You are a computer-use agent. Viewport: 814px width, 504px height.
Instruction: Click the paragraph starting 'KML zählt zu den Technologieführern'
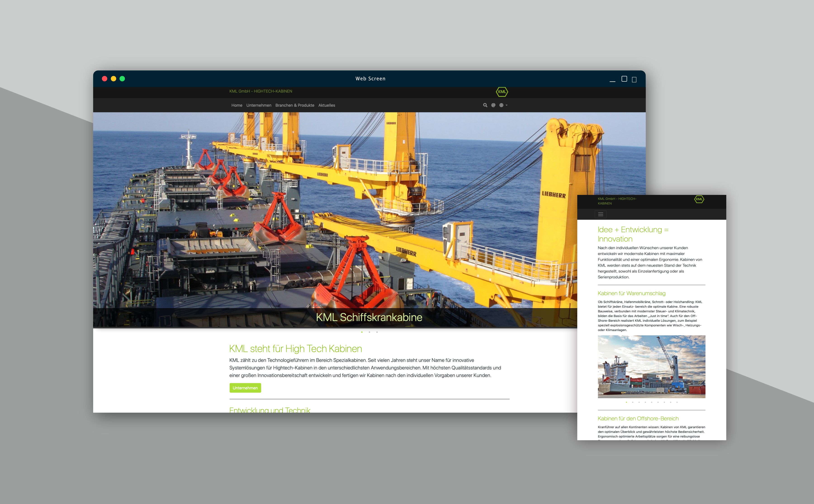[365, 368]
